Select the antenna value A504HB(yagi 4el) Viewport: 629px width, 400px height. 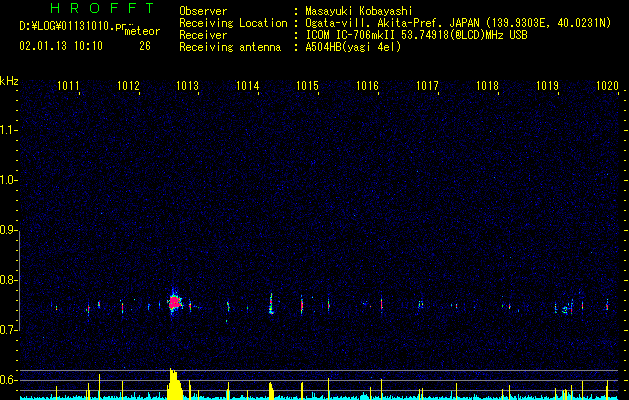click(353, 47)
